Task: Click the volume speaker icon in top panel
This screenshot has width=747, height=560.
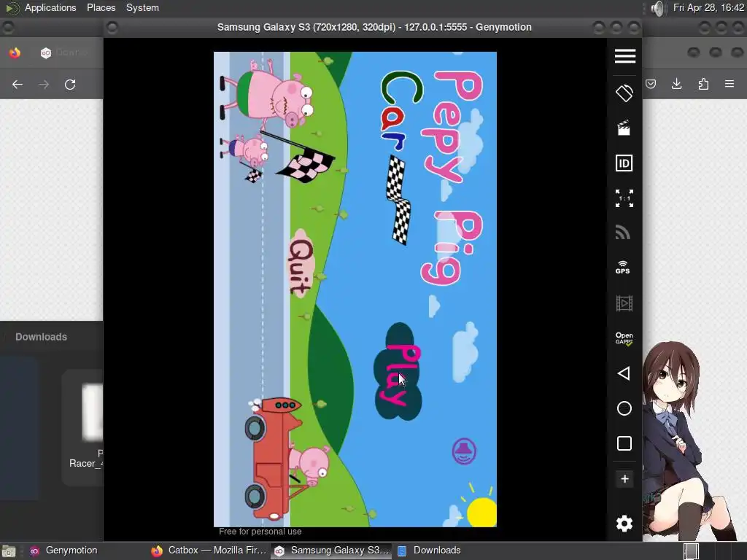Action: [x=657, y=8]
